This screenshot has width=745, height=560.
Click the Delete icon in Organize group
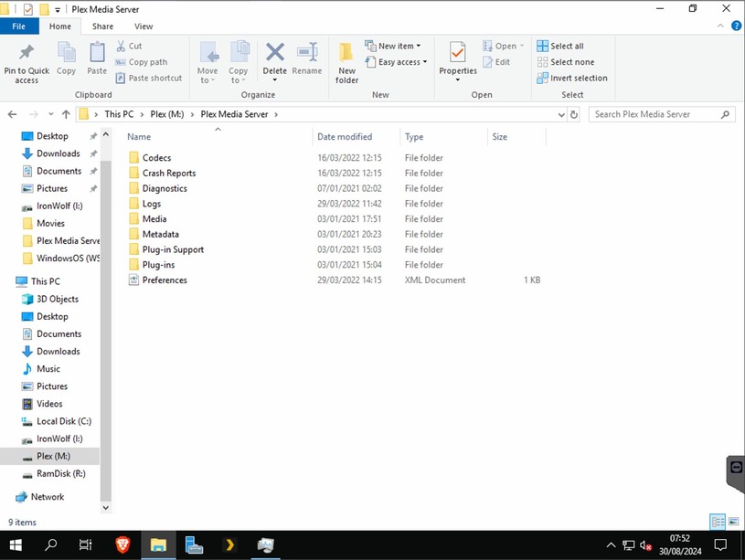[274, 52]
